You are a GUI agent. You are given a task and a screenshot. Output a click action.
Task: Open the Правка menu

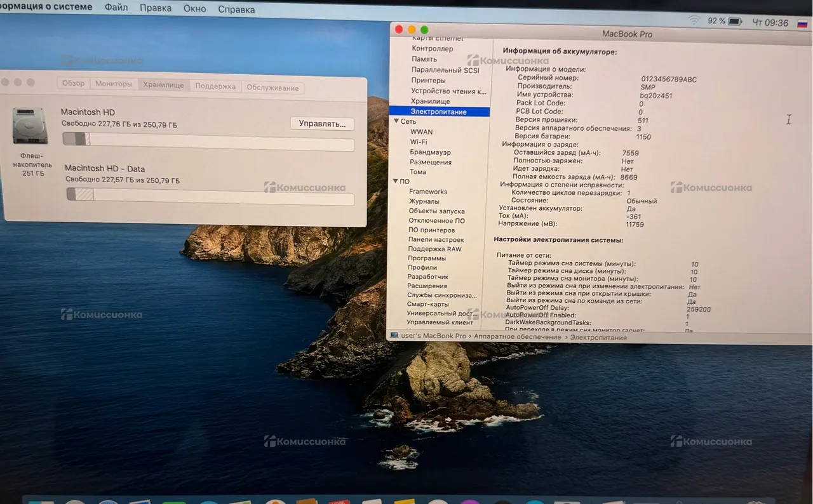(x=155, y=8)
